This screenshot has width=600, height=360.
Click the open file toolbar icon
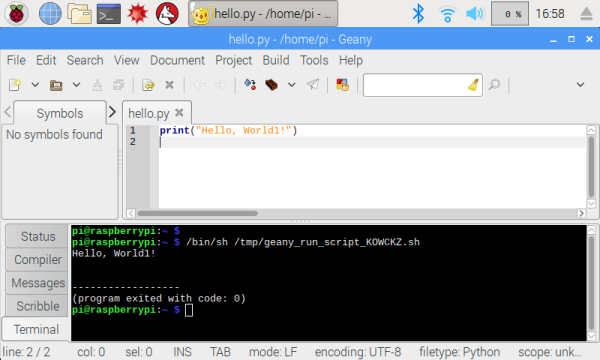56,85
